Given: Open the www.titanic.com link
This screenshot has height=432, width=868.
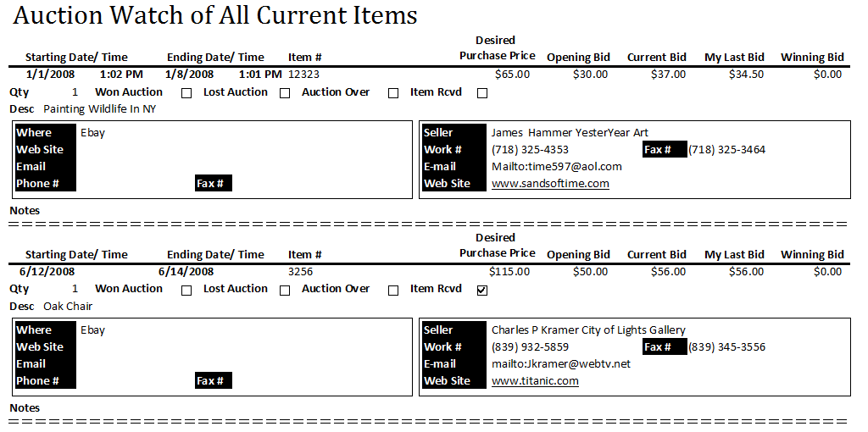Looking at the screenshot, I should pos(535,381).
